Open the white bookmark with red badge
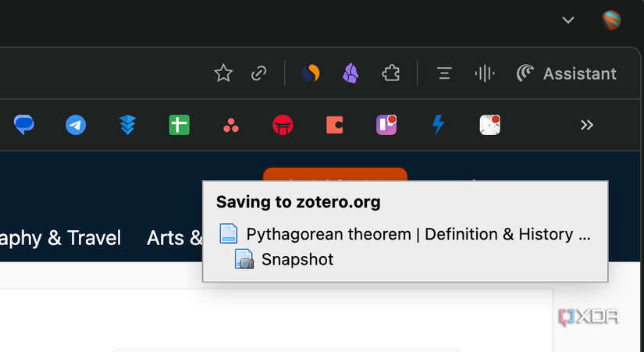Viewport: 644px width, 352px height. 490,125
